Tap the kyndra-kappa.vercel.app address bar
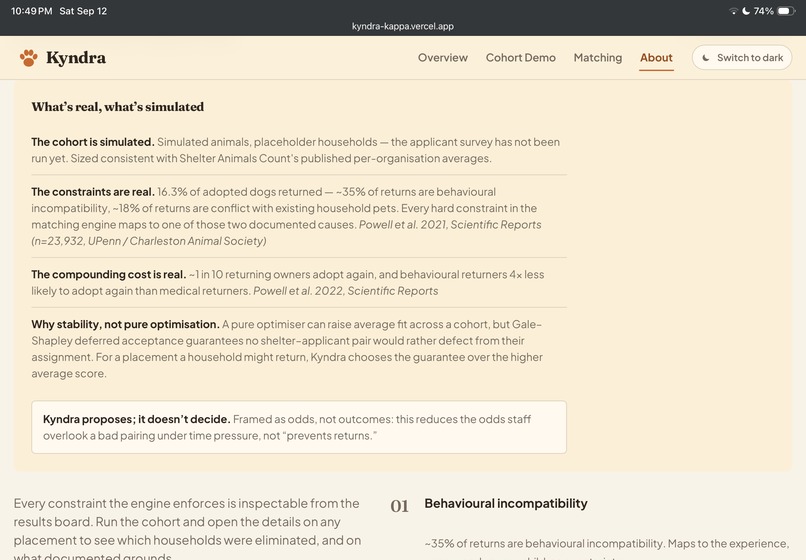Viewport: 806px width, 560px height. (402, 26)
